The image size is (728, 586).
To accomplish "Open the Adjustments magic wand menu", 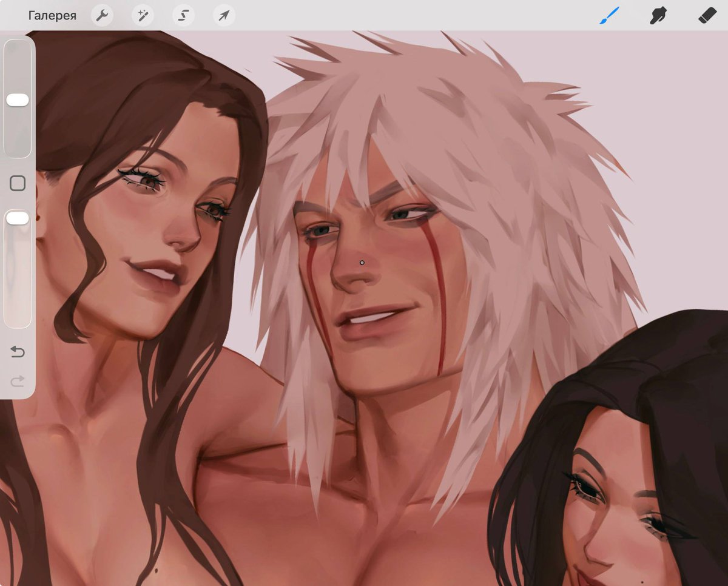I will [143, 16].
